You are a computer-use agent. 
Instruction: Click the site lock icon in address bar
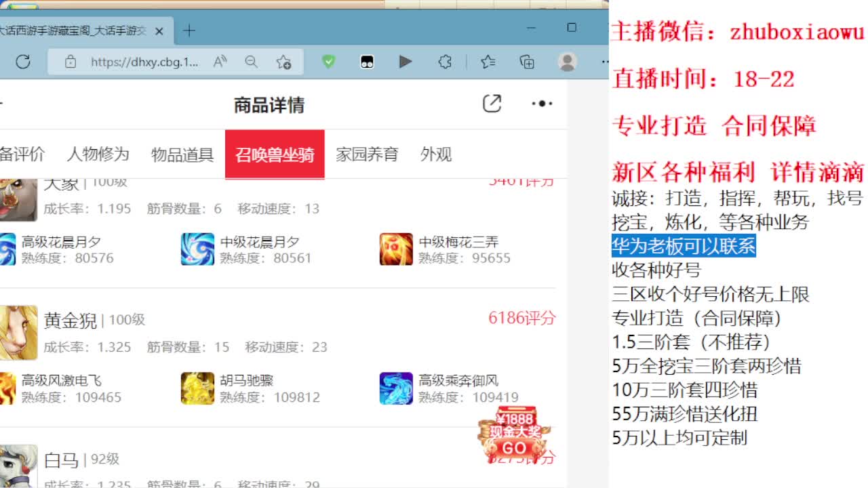[x=70, y=62]
